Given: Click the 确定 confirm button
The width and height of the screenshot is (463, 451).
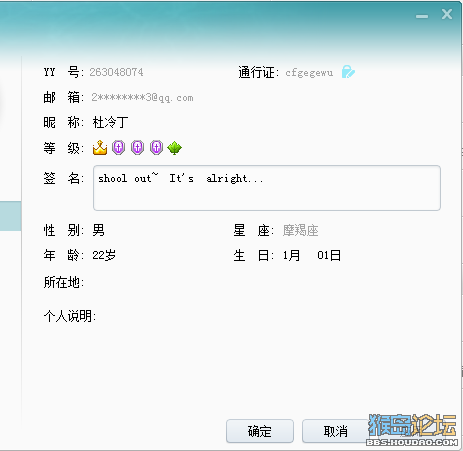Looking at the screenshot, I should tap(260, 431).
